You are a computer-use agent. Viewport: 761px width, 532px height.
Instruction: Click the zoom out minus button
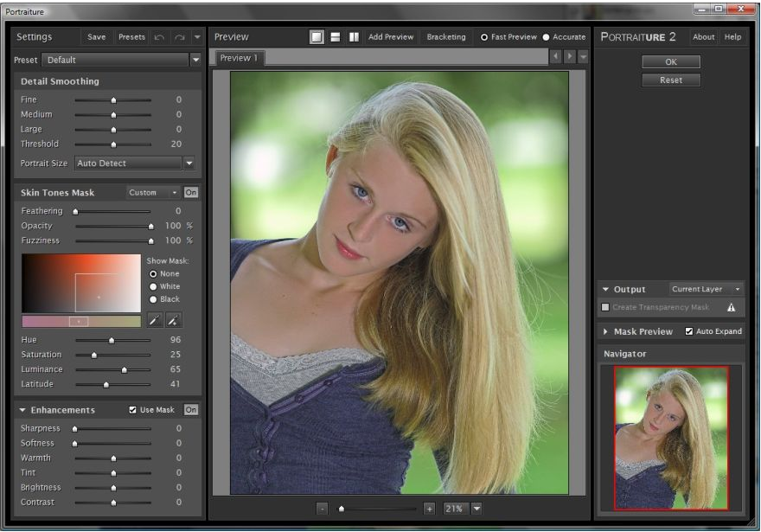323,509
